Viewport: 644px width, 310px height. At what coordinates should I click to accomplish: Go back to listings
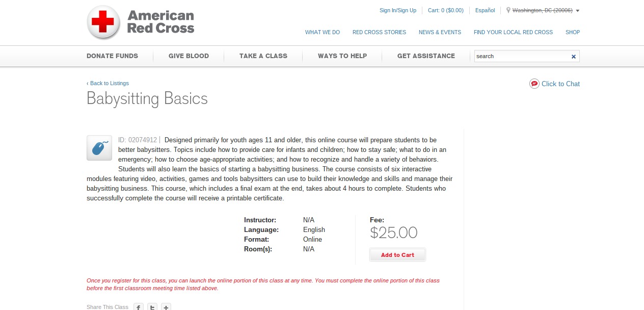pyautogui.click(x=108, y=83)
